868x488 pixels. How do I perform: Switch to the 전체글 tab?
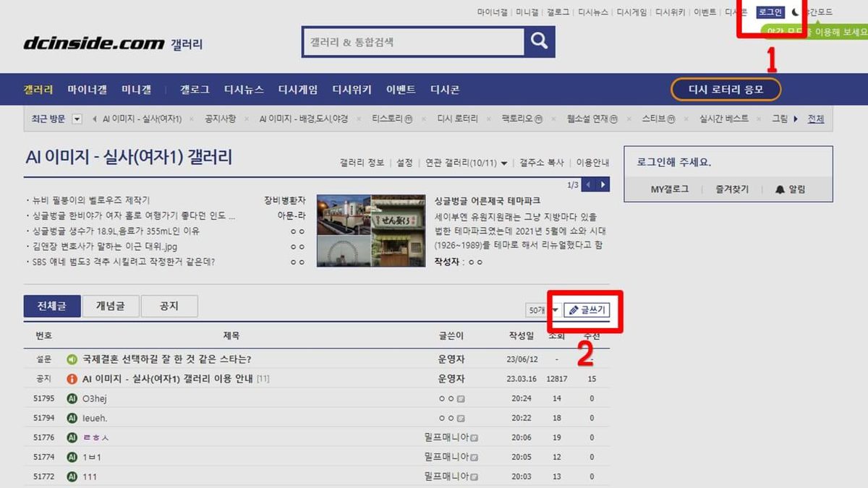coord(52,306)
